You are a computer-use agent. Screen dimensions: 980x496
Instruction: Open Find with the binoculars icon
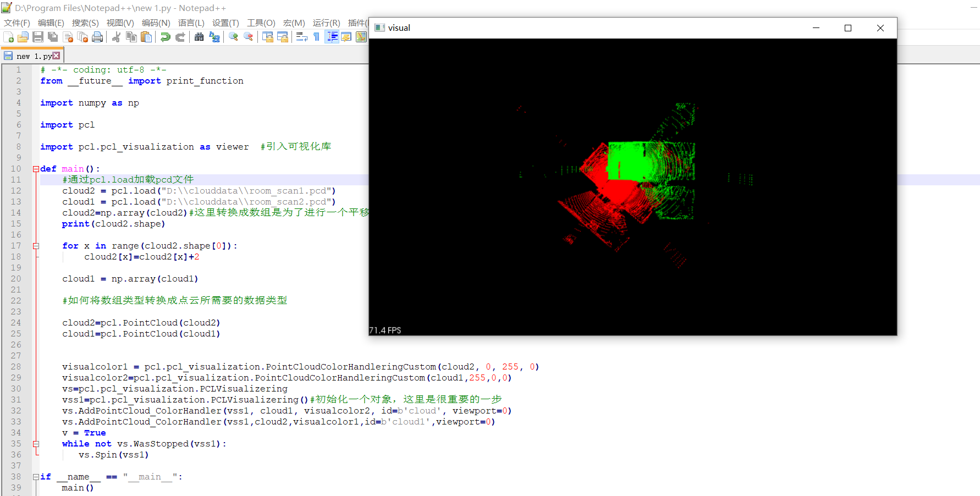click(x=199, y=37)
